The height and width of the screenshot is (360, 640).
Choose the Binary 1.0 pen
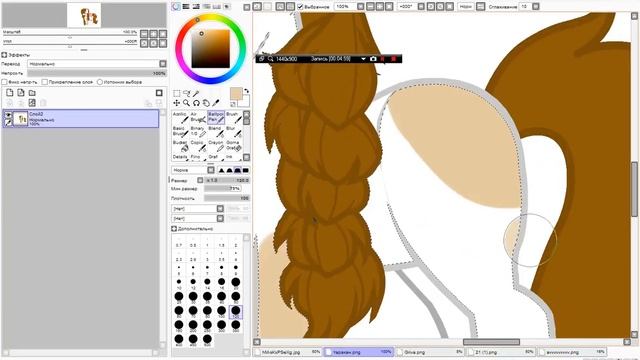click(198, 131)
